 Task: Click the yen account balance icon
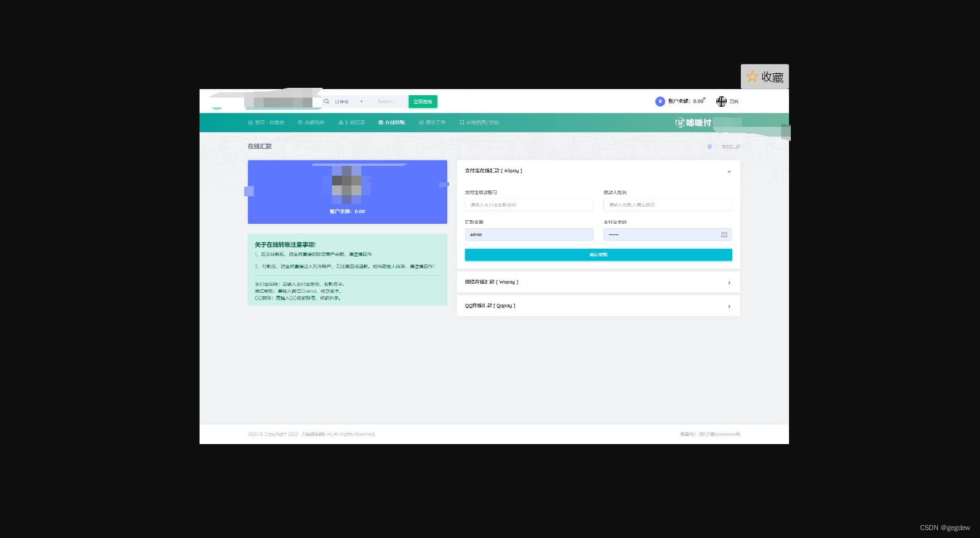pyautogui.click(x=660, y=101)
